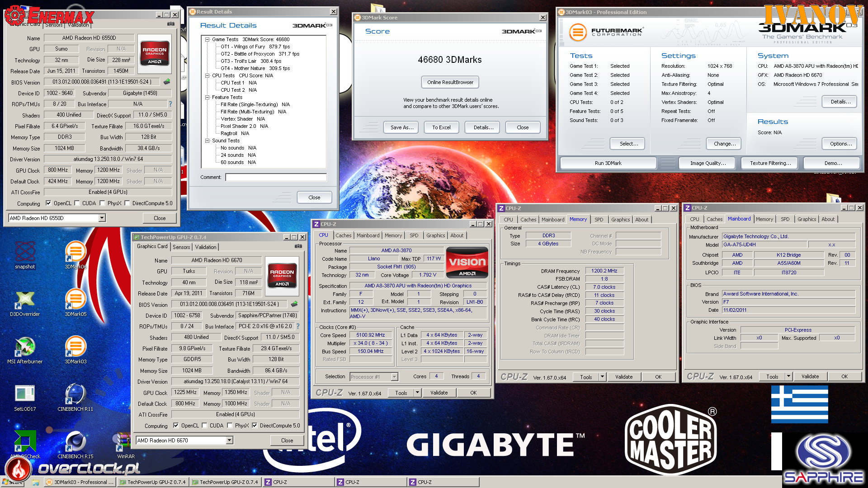Open the Tools dropdown arrow in the CPU-Z CPU tab window
Viewport: 868px width, 488px height.
(x=417, y=393)
